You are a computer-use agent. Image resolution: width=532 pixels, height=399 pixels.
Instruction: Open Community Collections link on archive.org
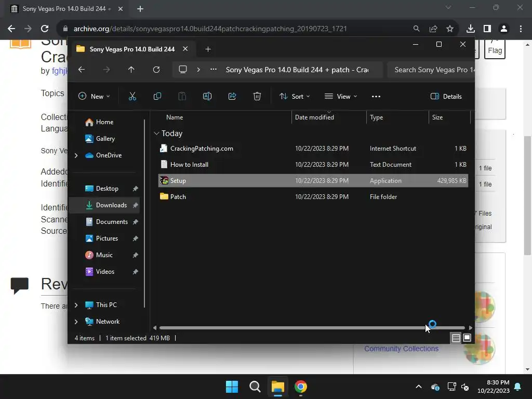pyautogui.click(x=402, y=349)
